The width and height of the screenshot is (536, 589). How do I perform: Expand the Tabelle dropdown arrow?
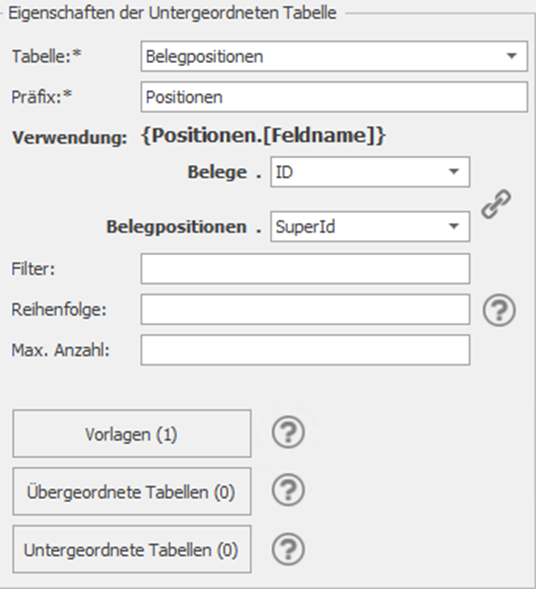(x=511, y=56)
